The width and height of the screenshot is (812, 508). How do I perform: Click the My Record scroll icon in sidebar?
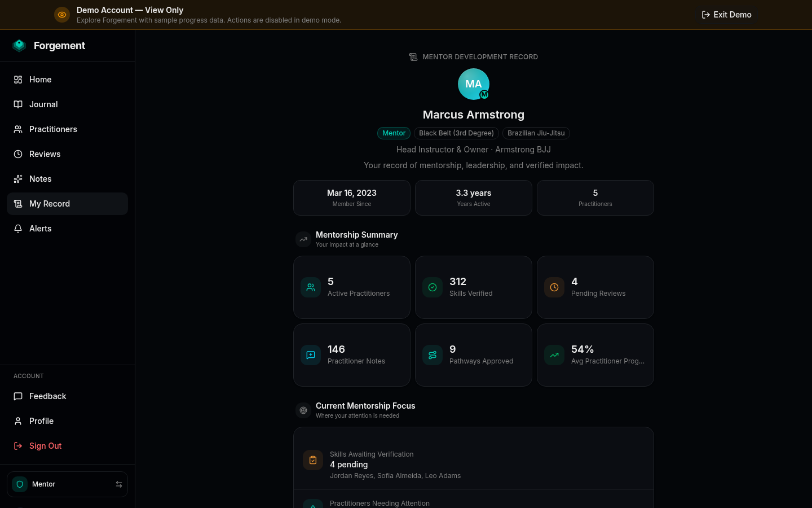[18, 204]
